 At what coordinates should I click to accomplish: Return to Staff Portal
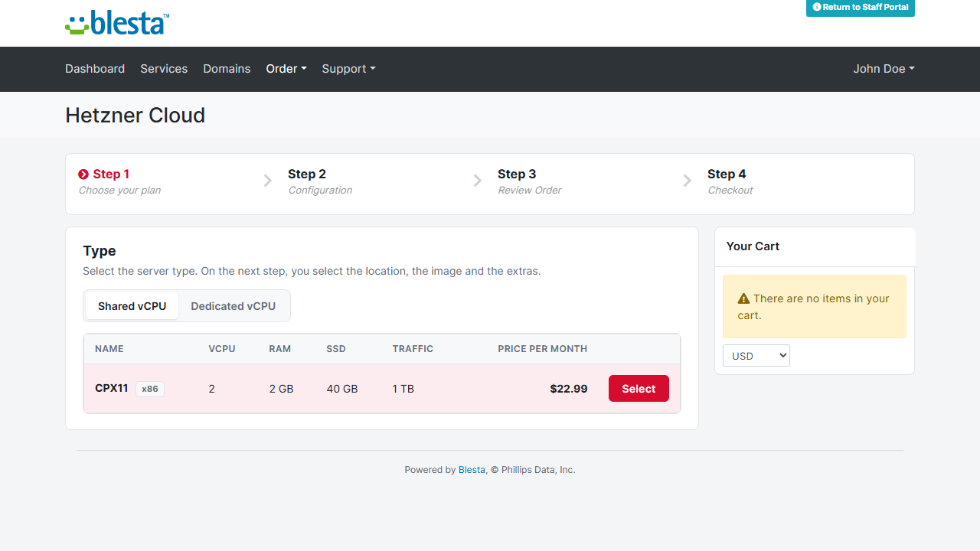click(861, 8)
